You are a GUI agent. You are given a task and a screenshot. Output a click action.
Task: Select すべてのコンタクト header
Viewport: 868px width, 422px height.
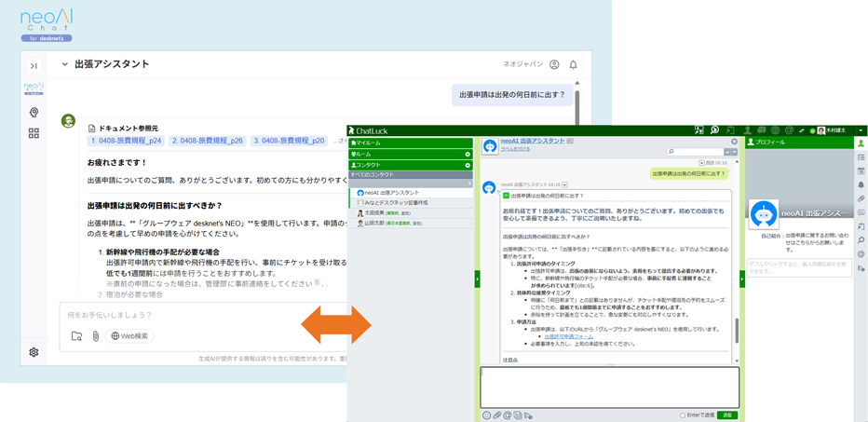coord(410,174)
